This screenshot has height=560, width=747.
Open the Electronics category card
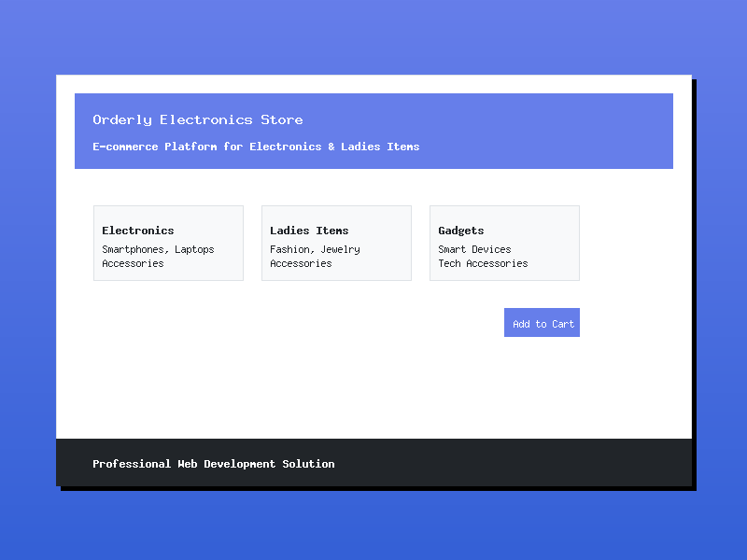pyautogui.click(x=168, y=243)
